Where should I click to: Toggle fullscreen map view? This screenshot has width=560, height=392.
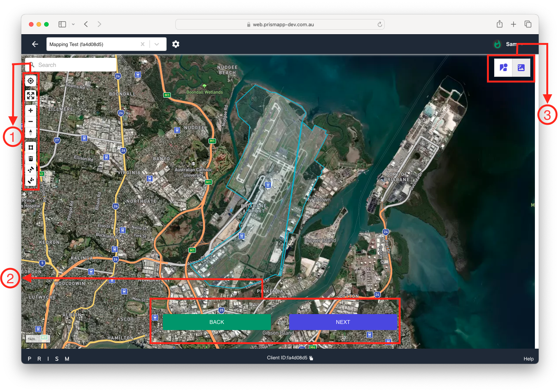31,95
